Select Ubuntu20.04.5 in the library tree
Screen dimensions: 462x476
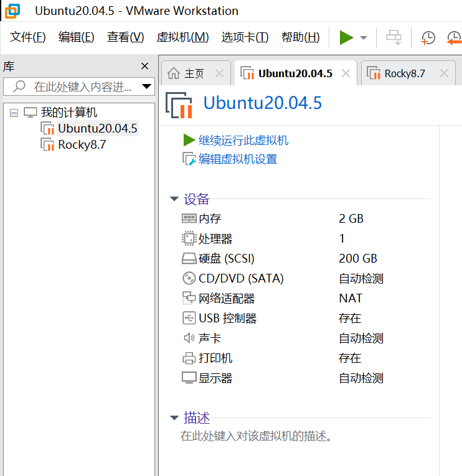pos(98,128)
